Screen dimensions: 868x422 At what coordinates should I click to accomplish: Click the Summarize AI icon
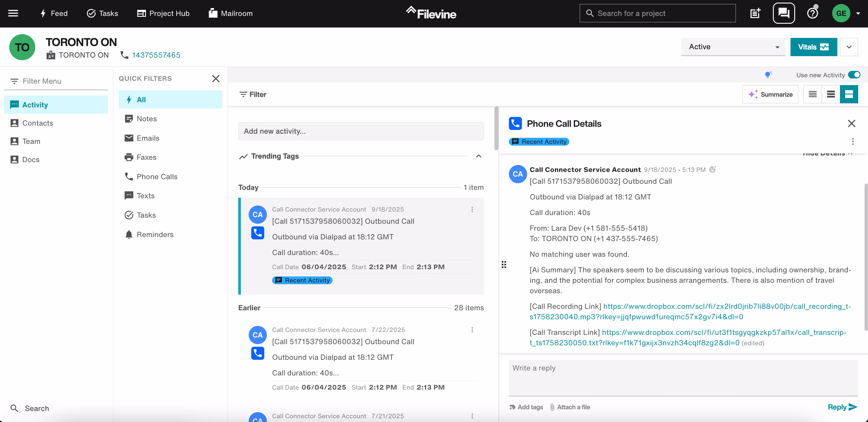pyautogui.click(x=753, y=94)
